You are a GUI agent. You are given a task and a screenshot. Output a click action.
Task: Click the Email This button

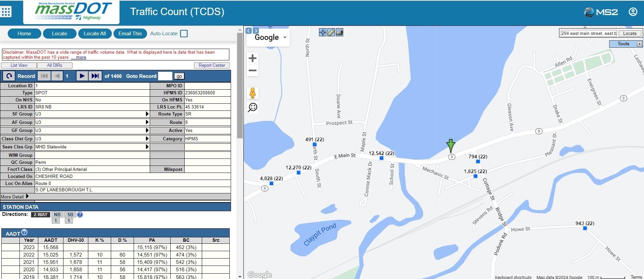[130, 34]
